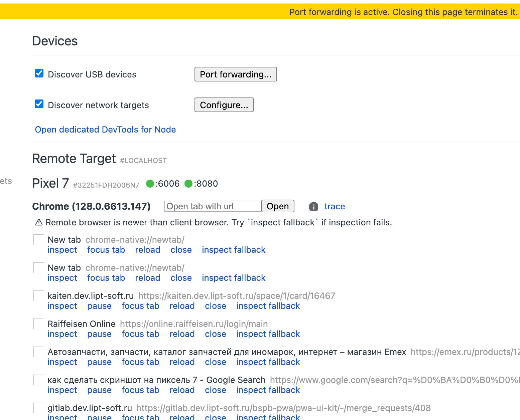The image size is (520, 420).
Task: Click favicon placeholder of first New tab entry
Action: (39, 240)
